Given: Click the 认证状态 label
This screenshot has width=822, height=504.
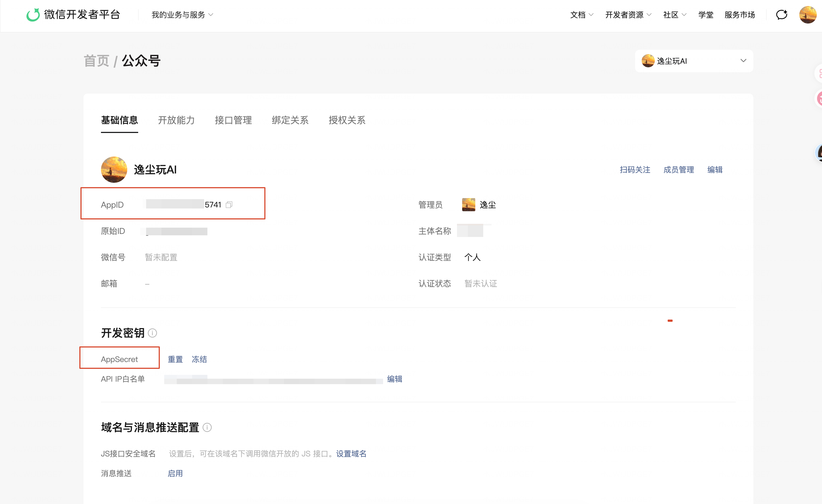Looking at the screenshot, I should click(435, 283).
